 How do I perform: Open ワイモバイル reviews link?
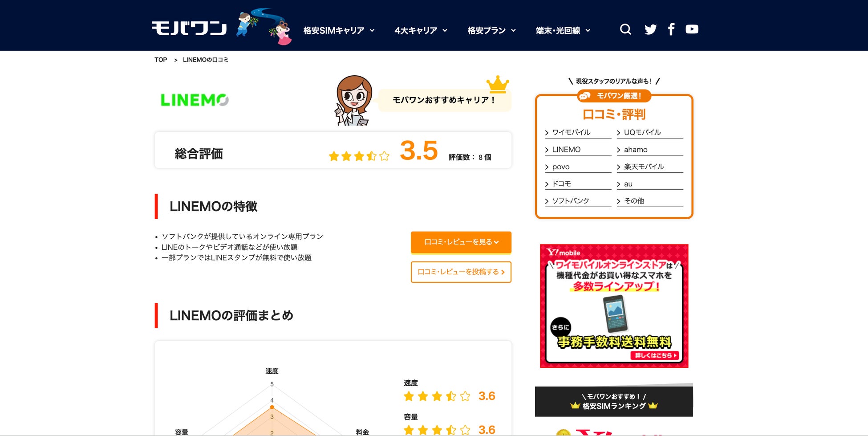pos(578,132)
